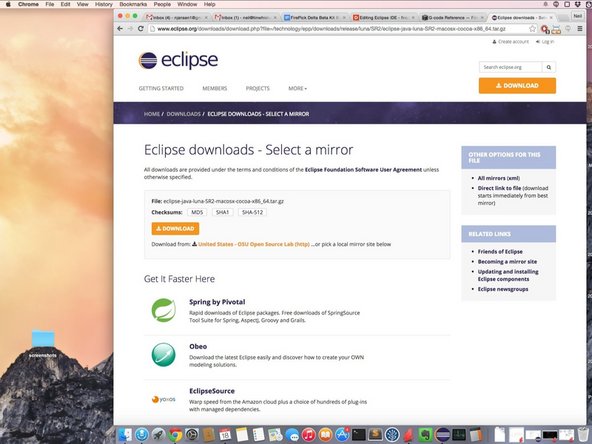Open Terminal icon in the dock

359,435
